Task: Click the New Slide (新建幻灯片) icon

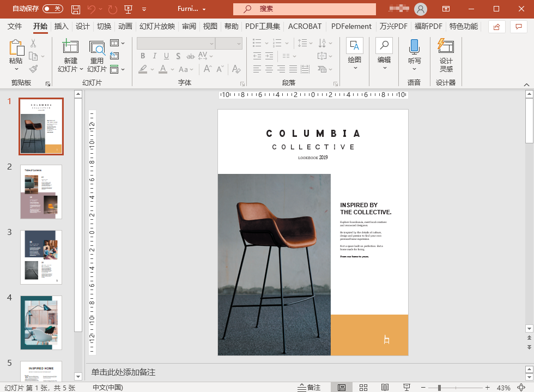Action: [x=71, y=47]
